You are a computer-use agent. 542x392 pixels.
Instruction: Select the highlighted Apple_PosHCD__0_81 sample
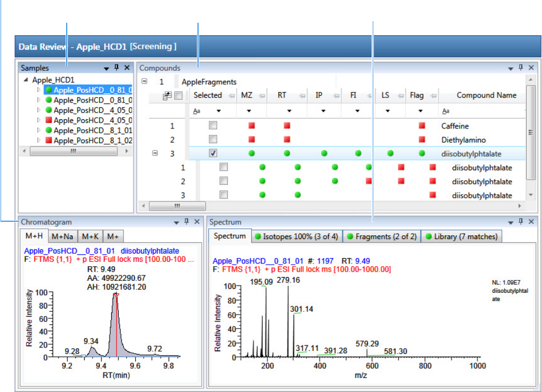click(88, 90)
